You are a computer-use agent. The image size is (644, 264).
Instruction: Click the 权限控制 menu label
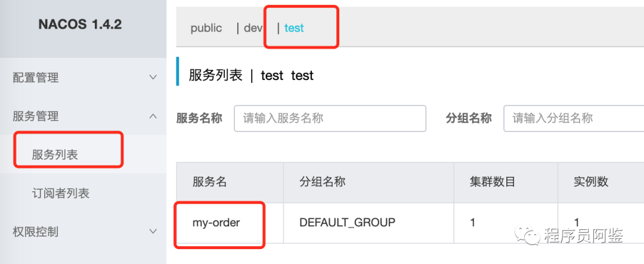tap(36, 231)
